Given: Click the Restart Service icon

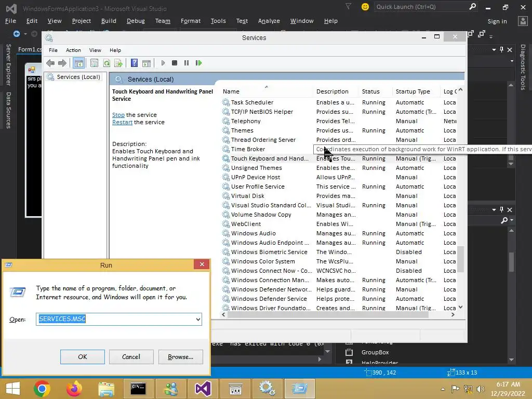Looking at the screenshot, I should coord(199,63).
